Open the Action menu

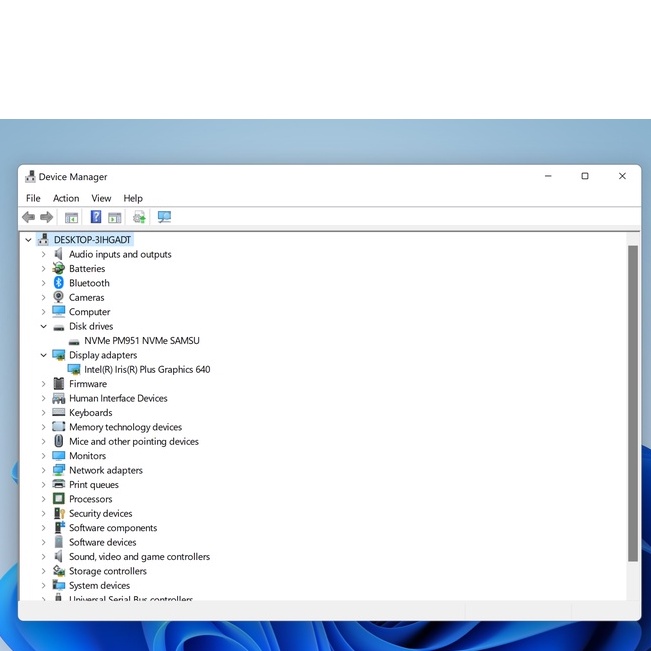tap(66, 198)
